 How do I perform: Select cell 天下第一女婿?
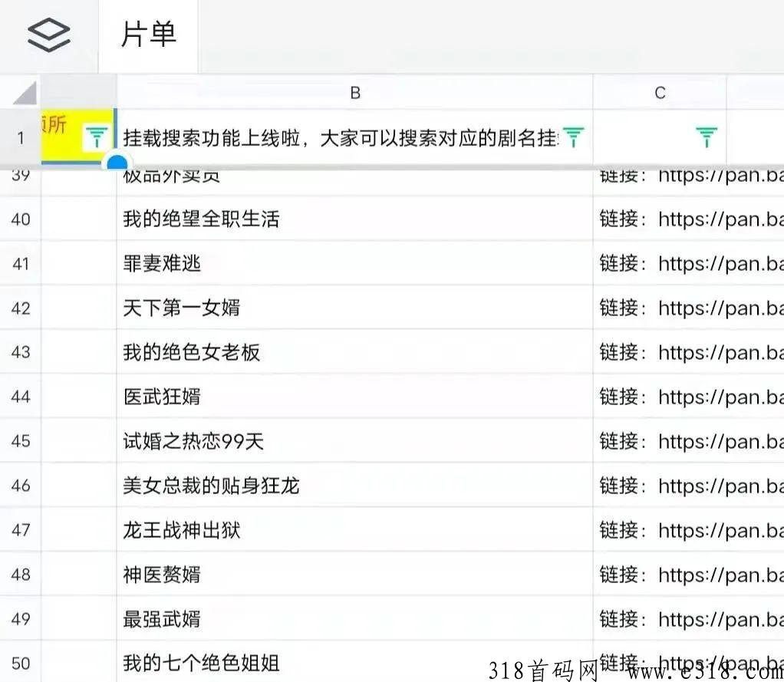click(355, 308)
